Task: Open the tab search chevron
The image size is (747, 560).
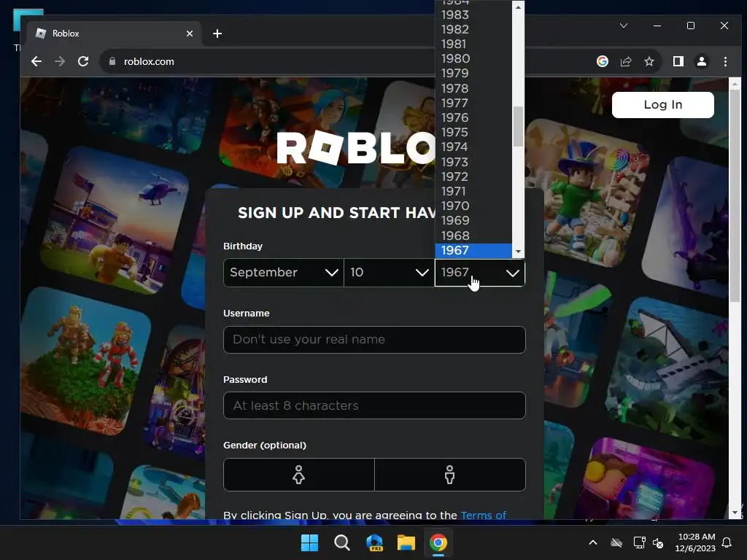Action: [x=624, y=26]
